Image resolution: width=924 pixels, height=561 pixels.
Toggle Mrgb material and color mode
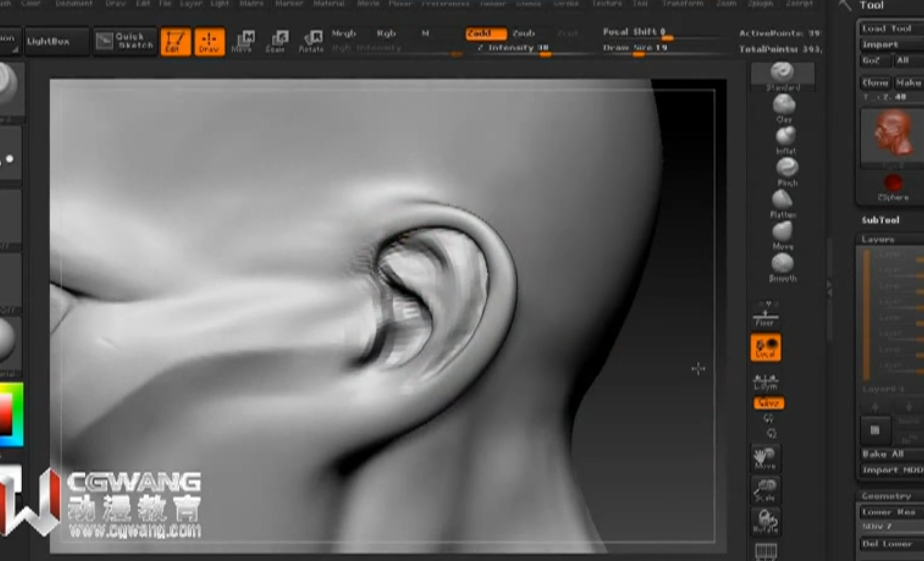click(x=344, y=34)
